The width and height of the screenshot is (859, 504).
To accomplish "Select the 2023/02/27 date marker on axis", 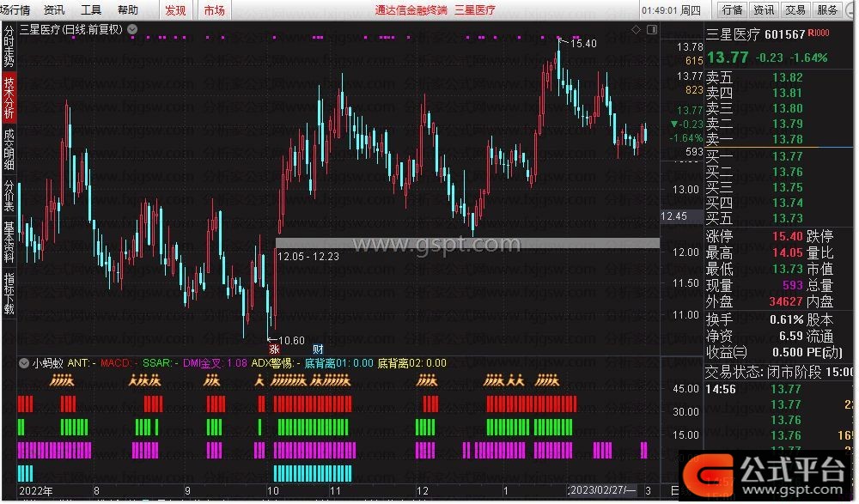I will 603,490.
